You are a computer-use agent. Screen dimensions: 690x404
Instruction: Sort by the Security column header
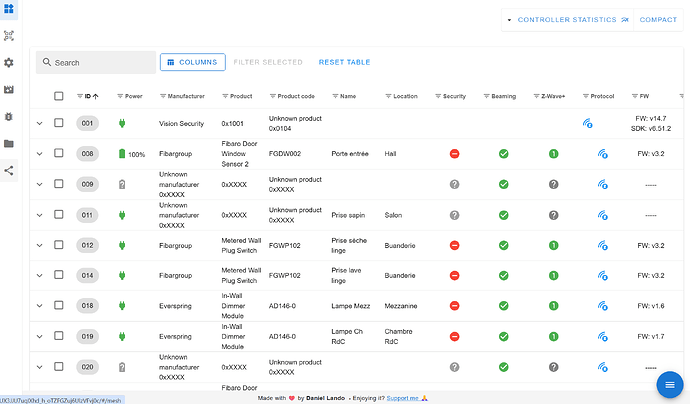454,96
